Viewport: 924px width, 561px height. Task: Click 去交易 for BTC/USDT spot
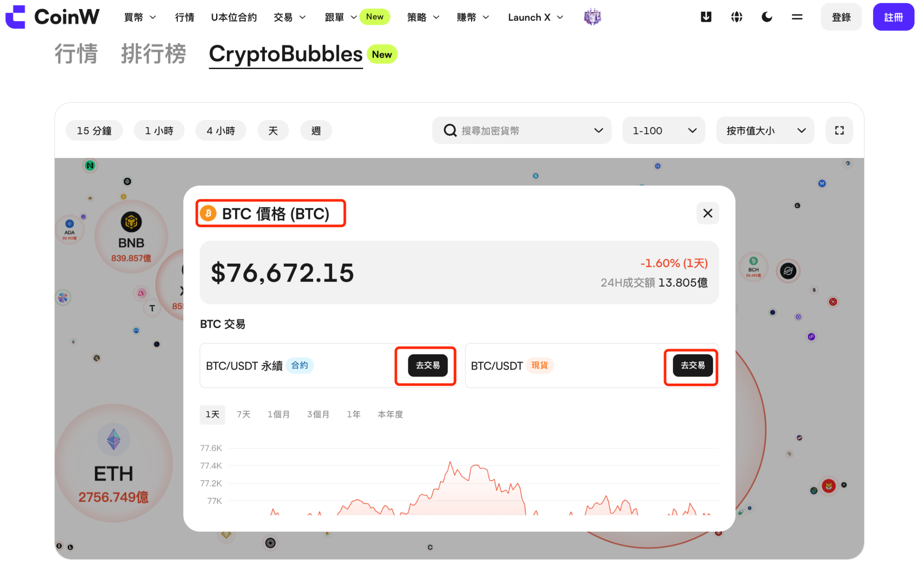[x=693, y=365]
